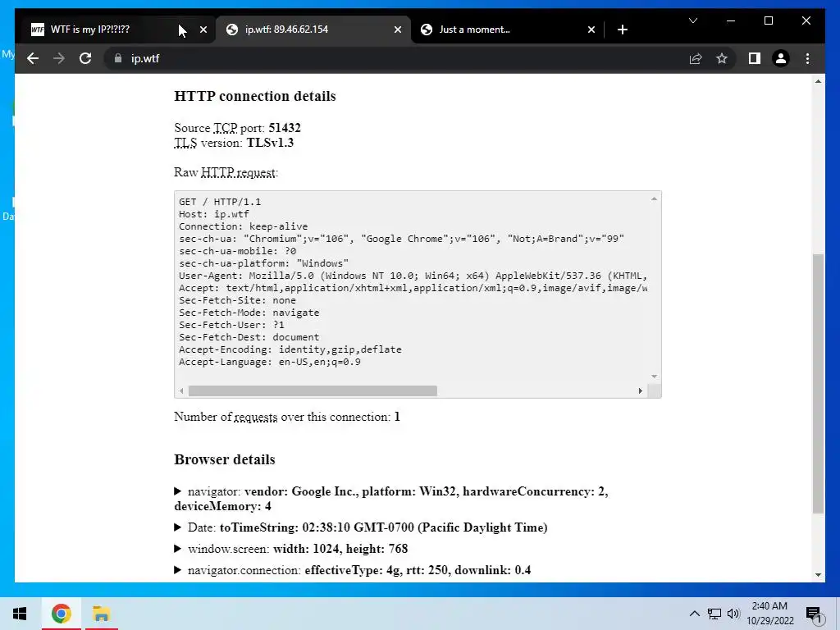840x630 pixels.
Task: Open the tab search chevron
Action: click(692, 21)
